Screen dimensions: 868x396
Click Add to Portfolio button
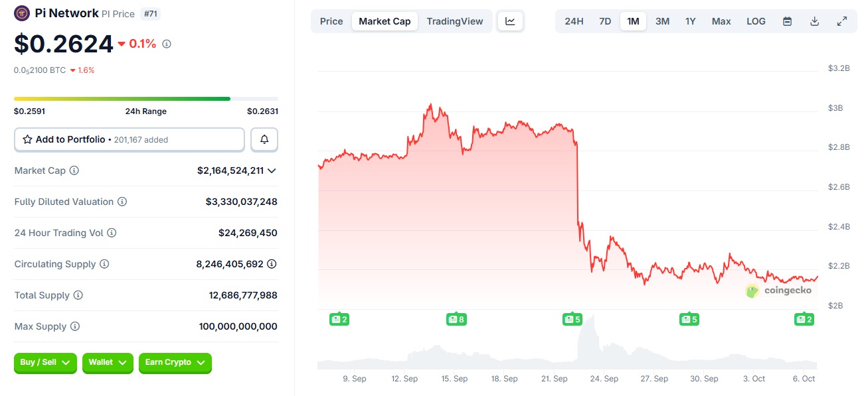[x=130, y=139]
